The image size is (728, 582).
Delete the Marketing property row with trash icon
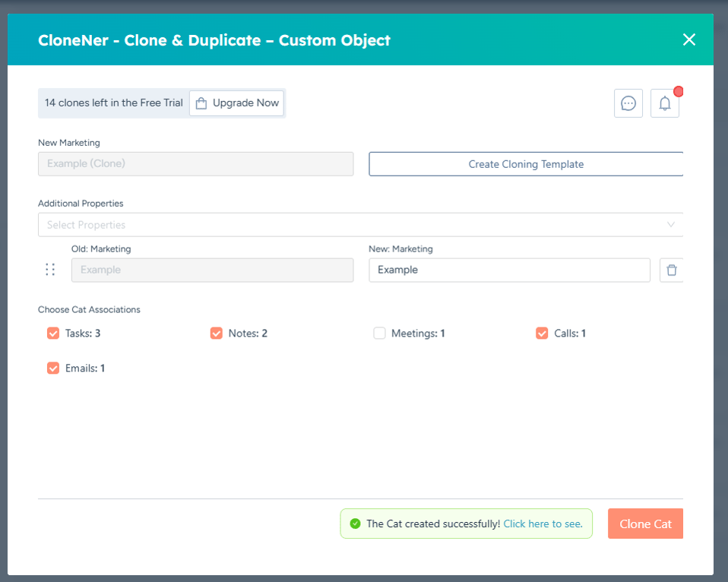pos(671,270)
